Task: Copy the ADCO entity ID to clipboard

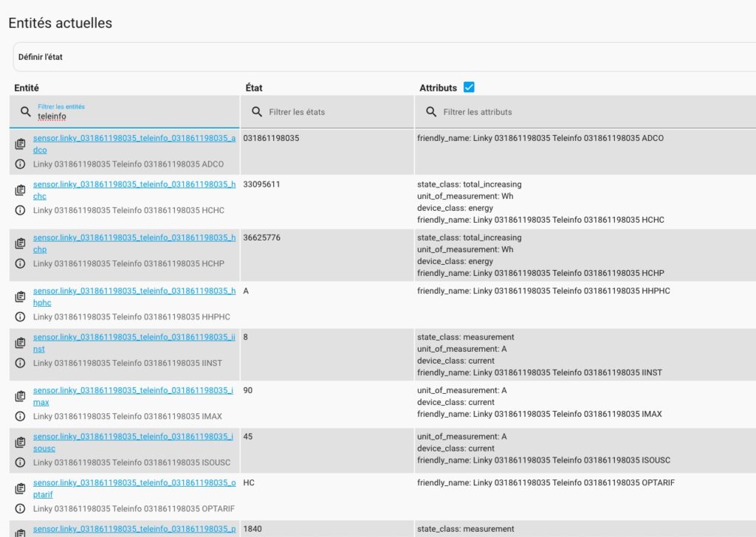Action: [x=20, y=143]
